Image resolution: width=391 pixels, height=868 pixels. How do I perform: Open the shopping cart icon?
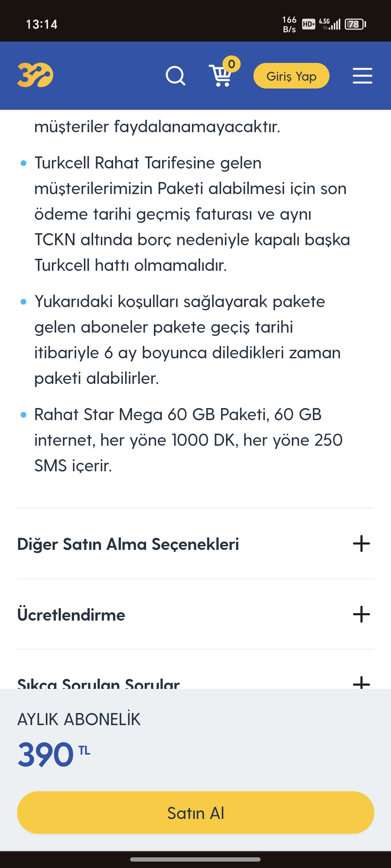click(x=220, y=76)
